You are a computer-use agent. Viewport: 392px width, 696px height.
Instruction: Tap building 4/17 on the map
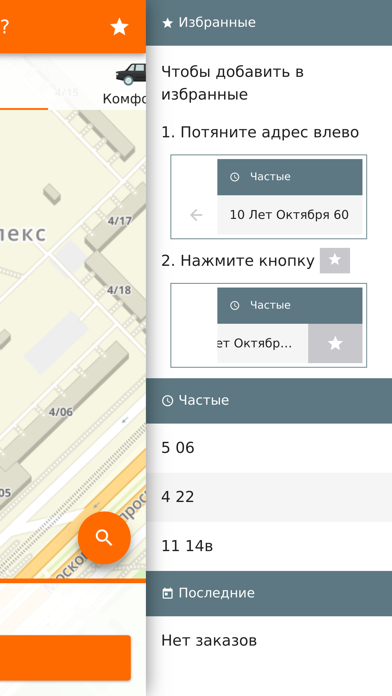119,221
